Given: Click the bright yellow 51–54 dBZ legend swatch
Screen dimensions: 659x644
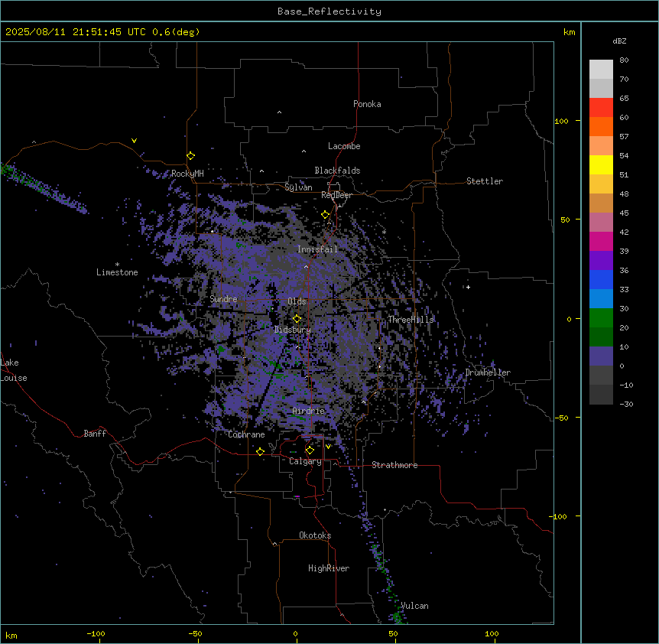Looking at the screenshot, I should 601,165.
